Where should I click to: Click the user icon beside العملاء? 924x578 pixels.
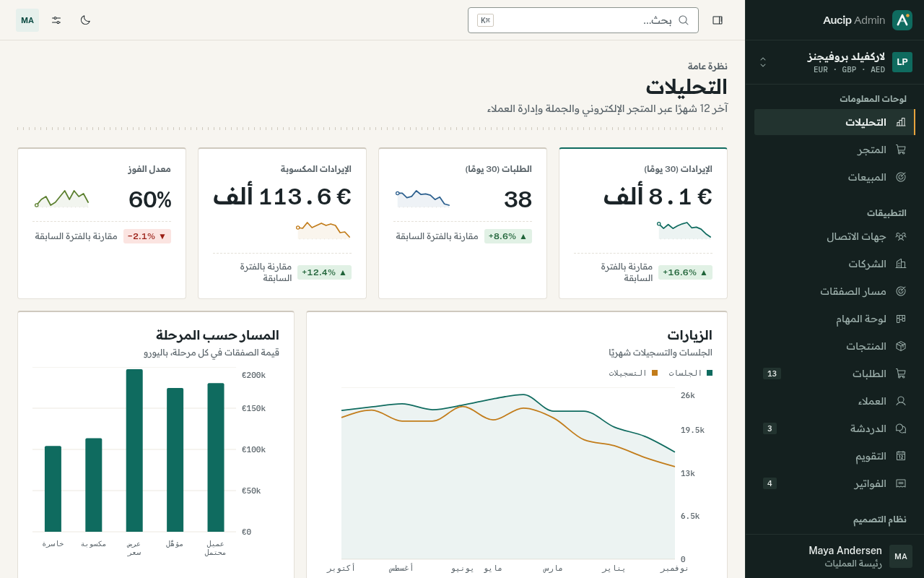point(901,401)
